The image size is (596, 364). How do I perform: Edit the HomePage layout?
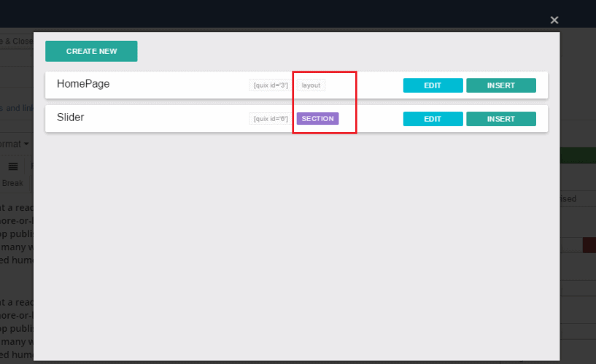pos(433,85)
